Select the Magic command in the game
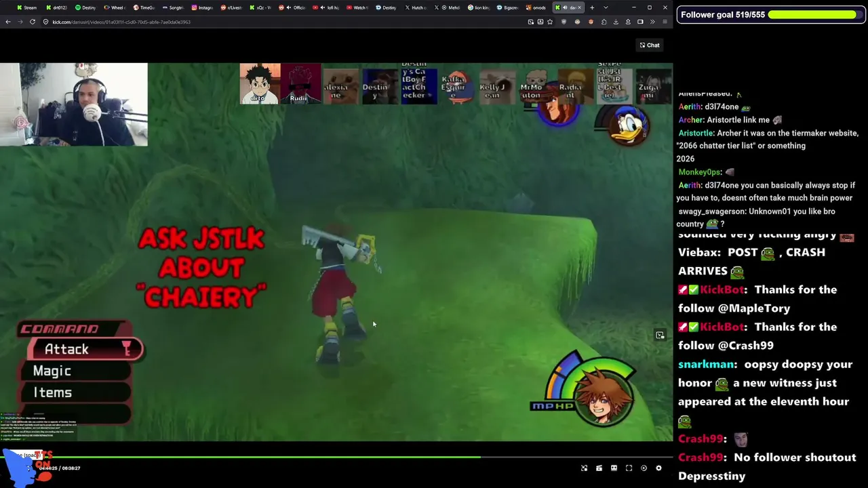The width and height of the screenshot is (868, 488). click(x=76, y=371)
